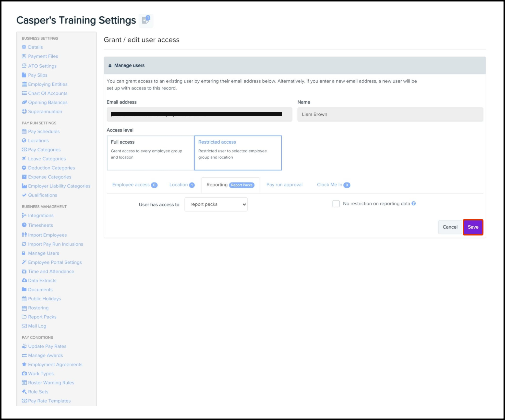Click the Employing Entities bank icon
This screenshot has height=420, width=505.
click(x=24, y=84)
